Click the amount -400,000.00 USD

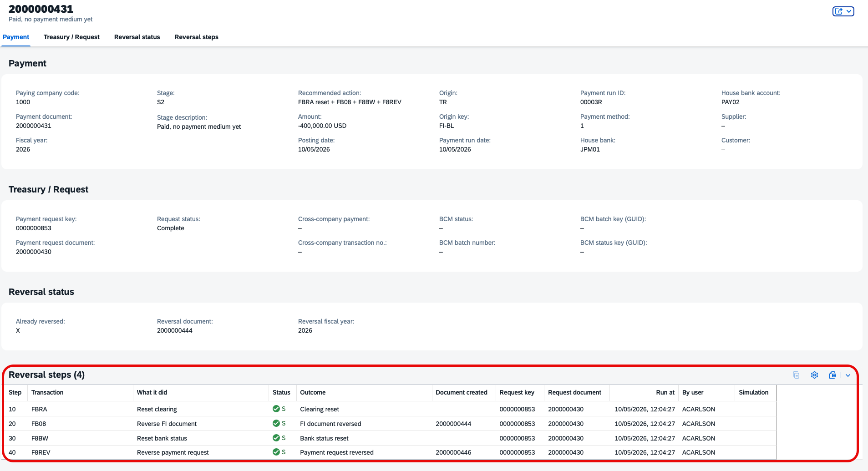[322, 126]
